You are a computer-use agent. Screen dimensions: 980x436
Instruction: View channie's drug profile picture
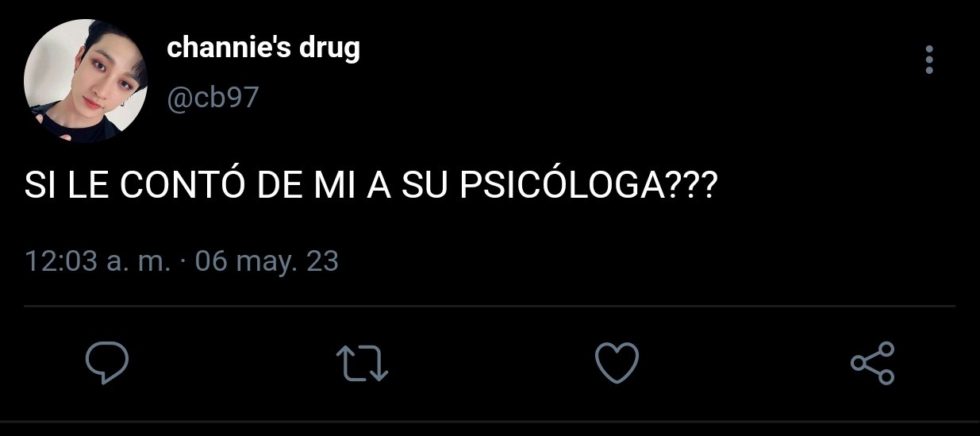[86, 82]
